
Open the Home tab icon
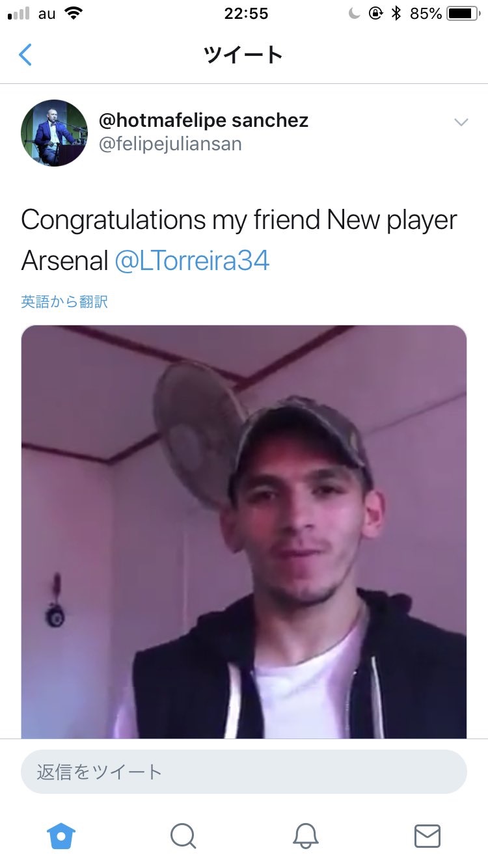pos(62,835)
